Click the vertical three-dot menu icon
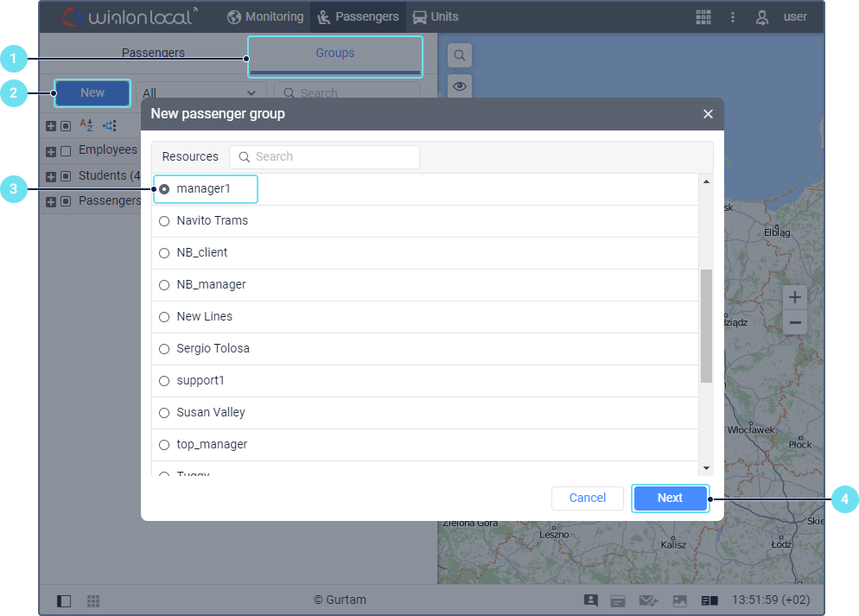 [733, 17]
